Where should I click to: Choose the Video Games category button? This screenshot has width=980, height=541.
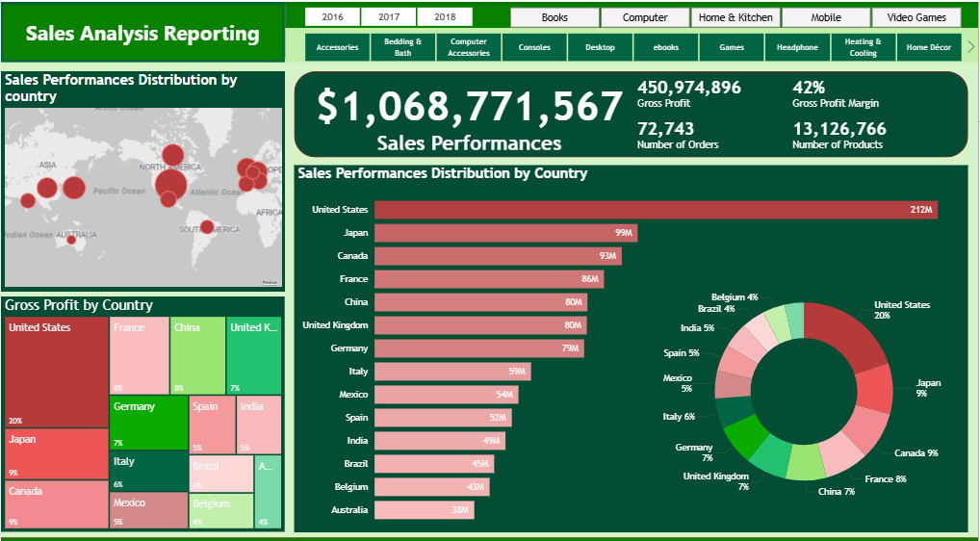916,17
